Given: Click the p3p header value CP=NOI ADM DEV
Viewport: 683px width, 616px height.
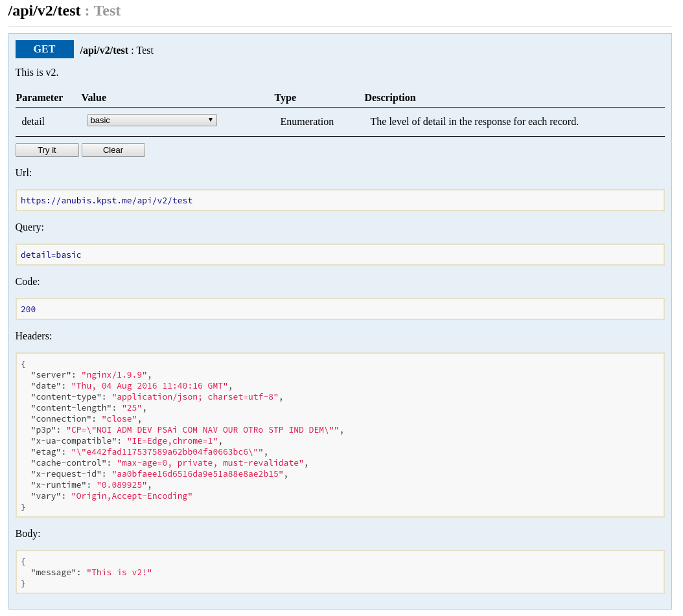Looking at the screenshot, I should (203, 429).
